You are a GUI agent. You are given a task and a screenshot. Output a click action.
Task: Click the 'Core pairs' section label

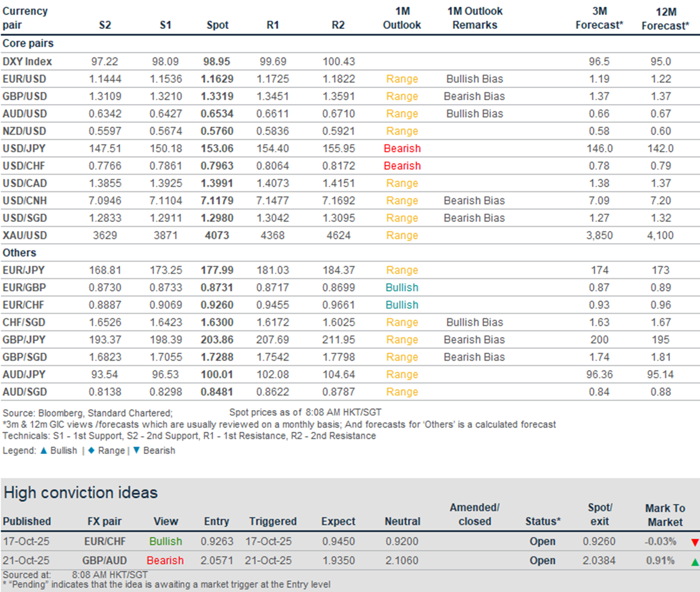[28, 43]
